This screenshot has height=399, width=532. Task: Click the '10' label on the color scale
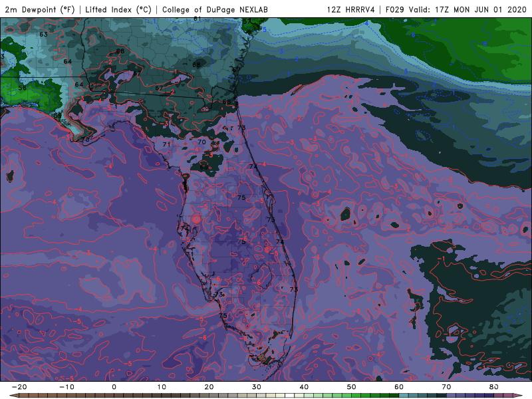(x=162, y=387)
